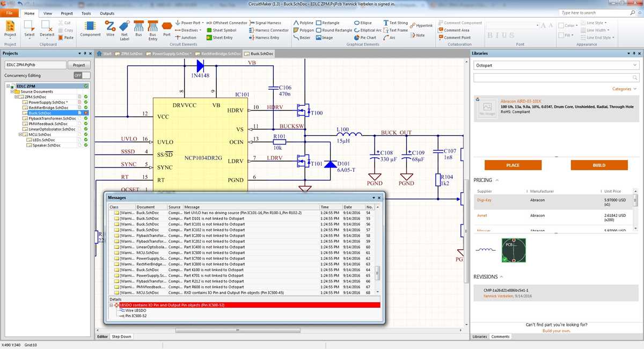
Task: Click the Libraries search input box
Action: pyautogui.click(x=556, y=78)
